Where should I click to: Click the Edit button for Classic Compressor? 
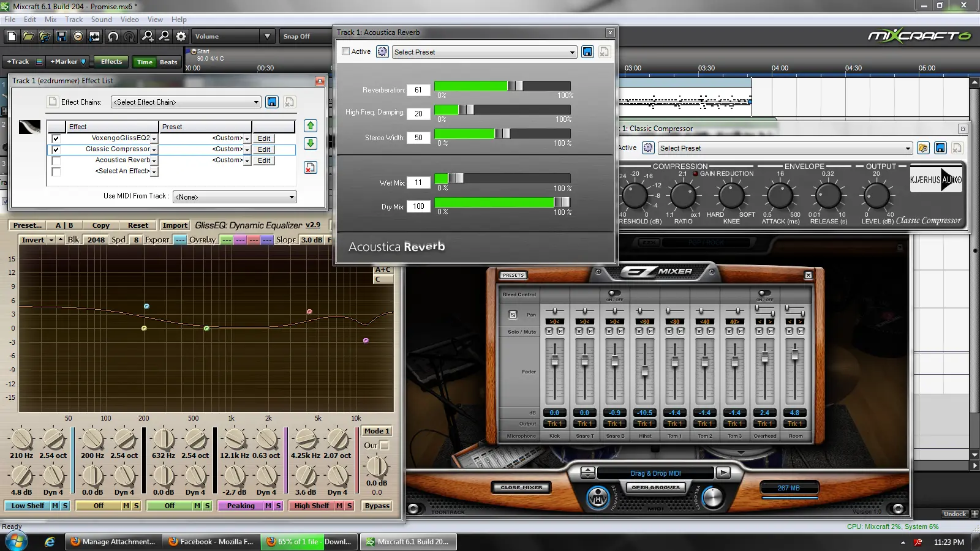[264, 149]
